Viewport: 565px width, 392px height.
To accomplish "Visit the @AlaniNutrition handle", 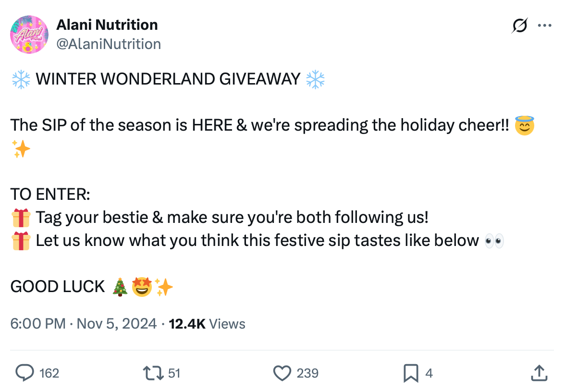I will (x=109, y=44).
